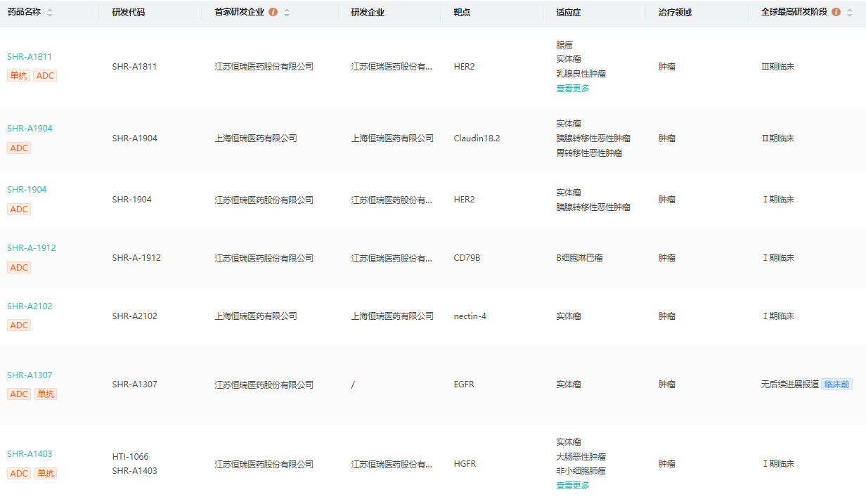This screenshot has height=504, width=866.
Task: Click ADC tag under SHR-A1904
Action: pos(19,148)
